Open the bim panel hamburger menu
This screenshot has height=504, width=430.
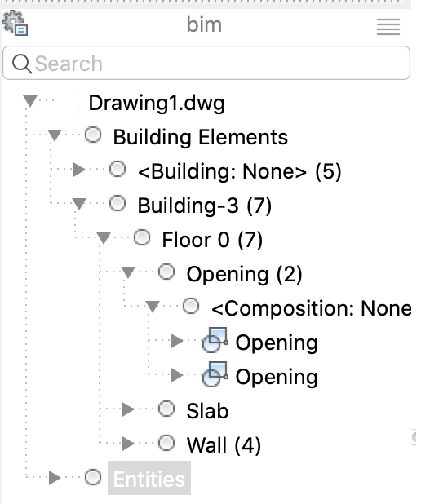[388, 27]
